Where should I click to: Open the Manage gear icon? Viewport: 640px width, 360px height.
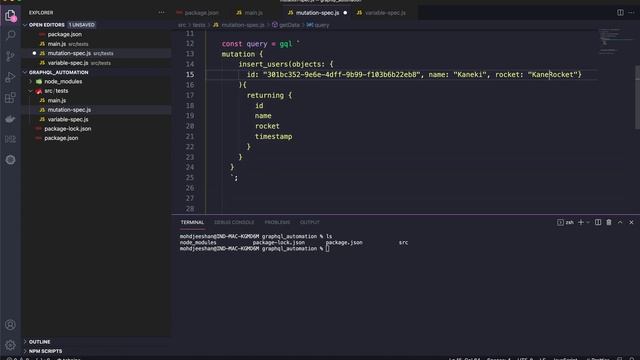(10, 345)
